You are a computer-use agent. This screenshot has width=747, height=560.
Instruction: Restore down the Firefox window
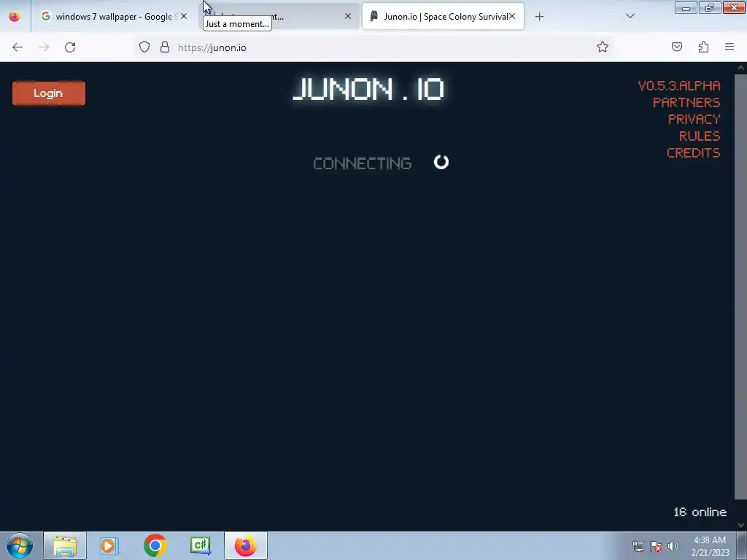point(709,7)
